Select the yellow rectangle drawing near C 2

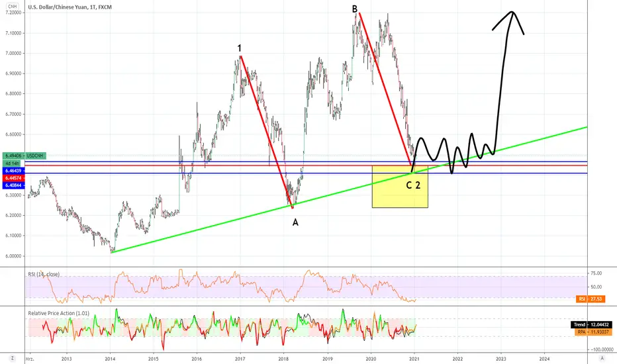tap(400, 187)
